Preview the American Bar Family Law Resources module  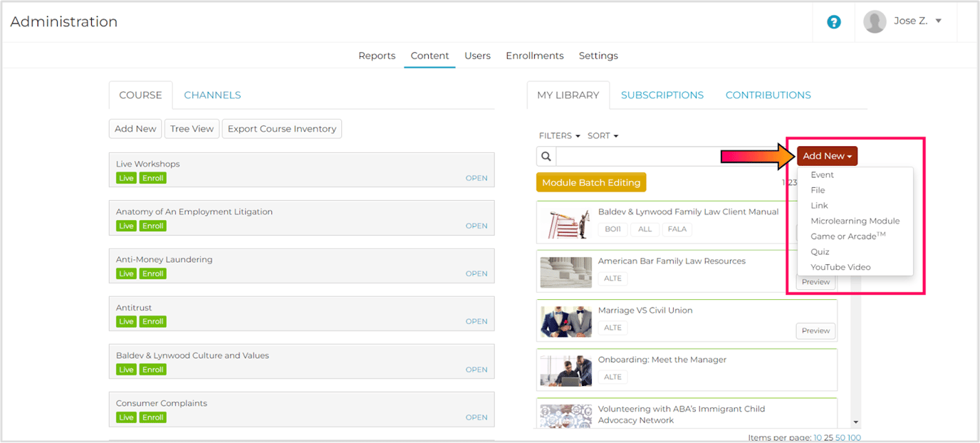(x=815, y=282)
